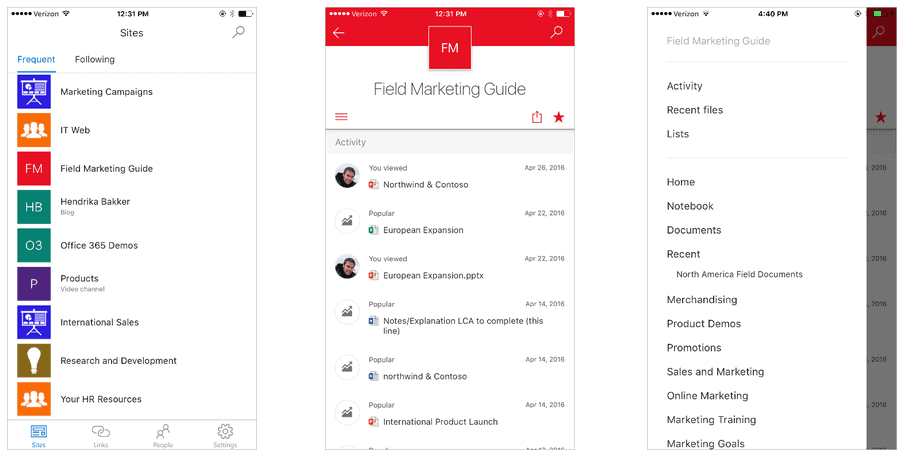Tap the dimmed star behind the side menu
Image resolution: width=904 pixels, height=457 pixels.
click(x=880, y=118)
